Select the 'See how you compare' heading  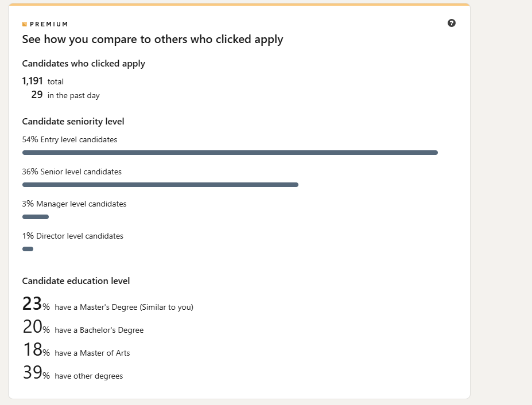pyautogui.click(x=153, y=40)
